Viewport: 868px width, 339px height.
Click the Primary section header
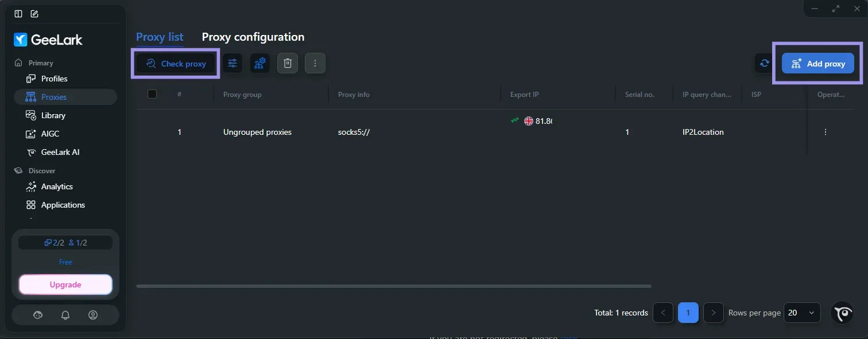coord(41,63)
